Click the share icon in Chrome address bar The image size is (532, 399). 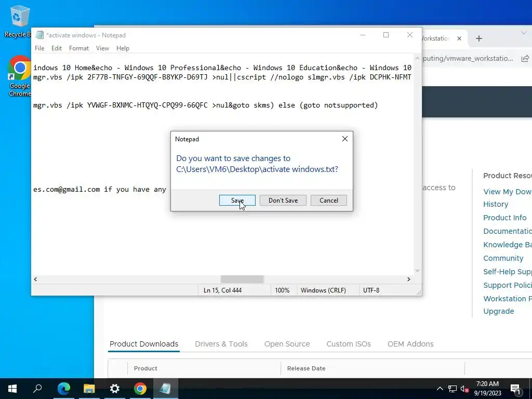point(525,58)
